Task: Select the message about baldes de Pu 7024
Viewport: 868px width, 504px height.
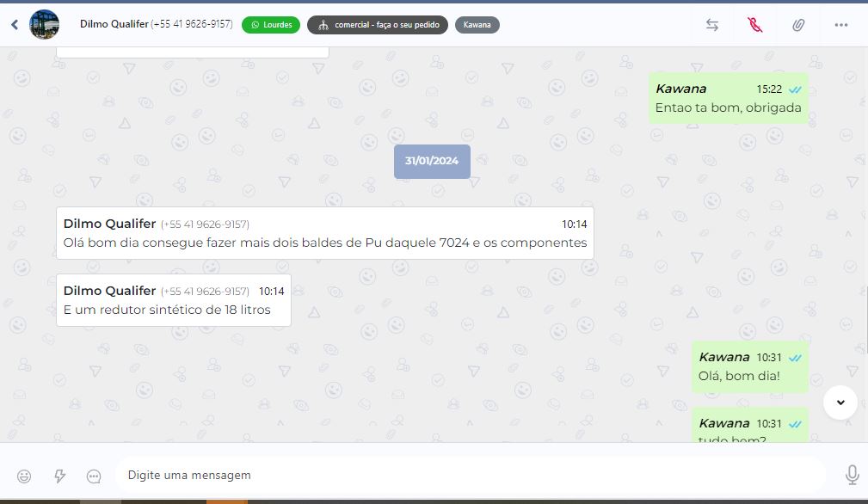Action: point(325,233)
